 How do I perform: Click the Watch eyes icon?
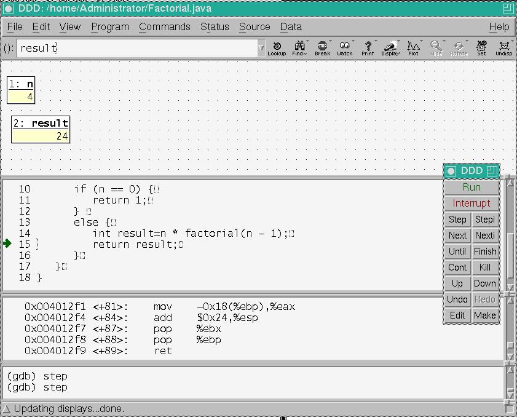(344, 49)
